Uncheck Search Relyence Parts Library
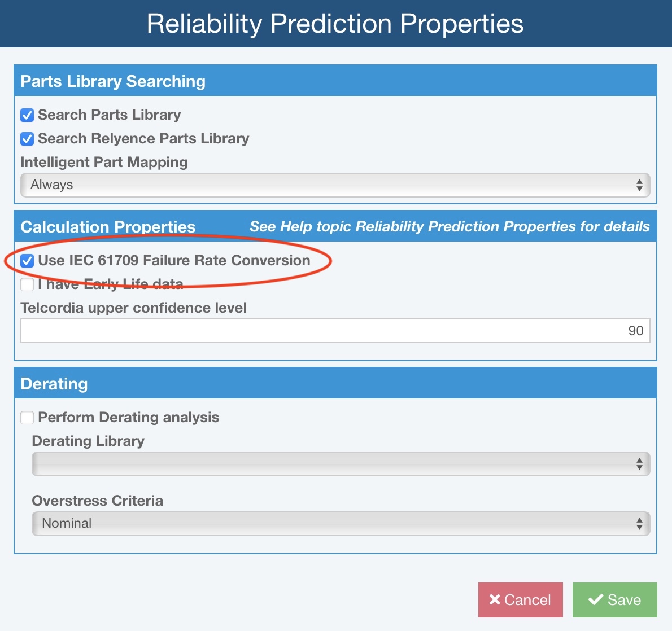Viewport: 672px width, 631px height. (27, 139)
